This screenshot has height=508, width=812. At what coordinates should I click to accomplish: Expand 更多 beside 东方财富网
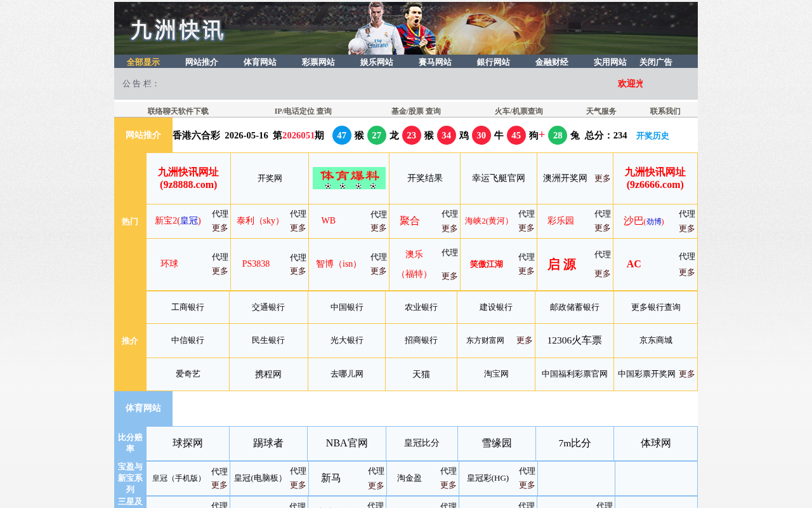click(x=525, y=340)
